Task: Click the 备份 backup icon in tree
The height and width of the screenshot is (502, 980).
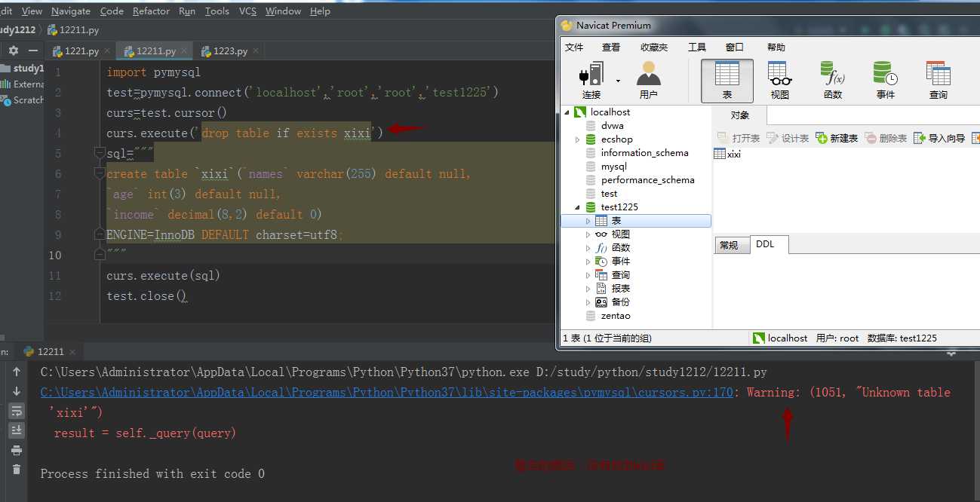Action: pyautogui.click(x=601, y=302)
